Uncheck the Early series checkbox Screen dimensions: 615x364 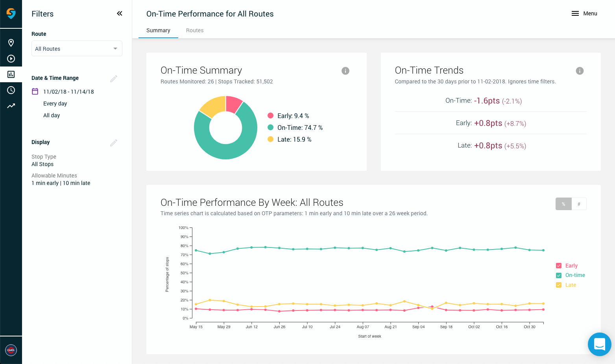pyautogui.click(x=559, y=266)
